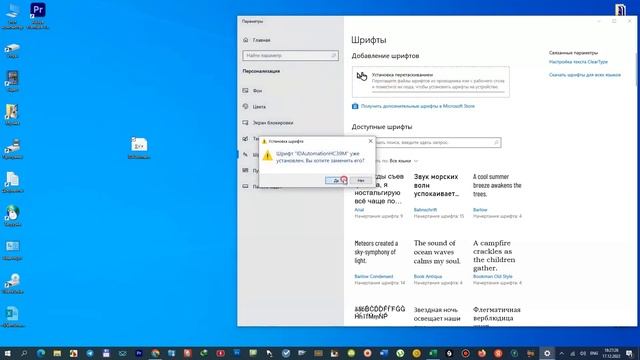Screen dimensions: 640x360
Task: Select the font file icon on desktop
Action: (x=139, y=148)
